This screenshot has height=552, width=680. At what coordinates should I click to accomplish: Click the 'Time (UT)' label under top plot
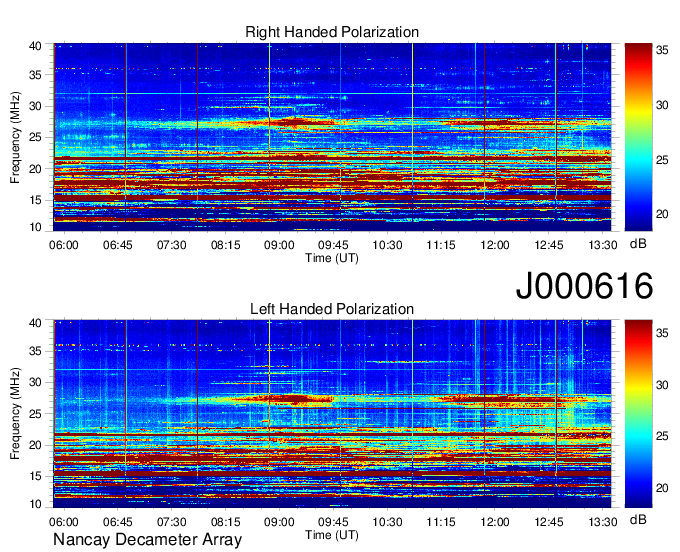click(332, 258)
